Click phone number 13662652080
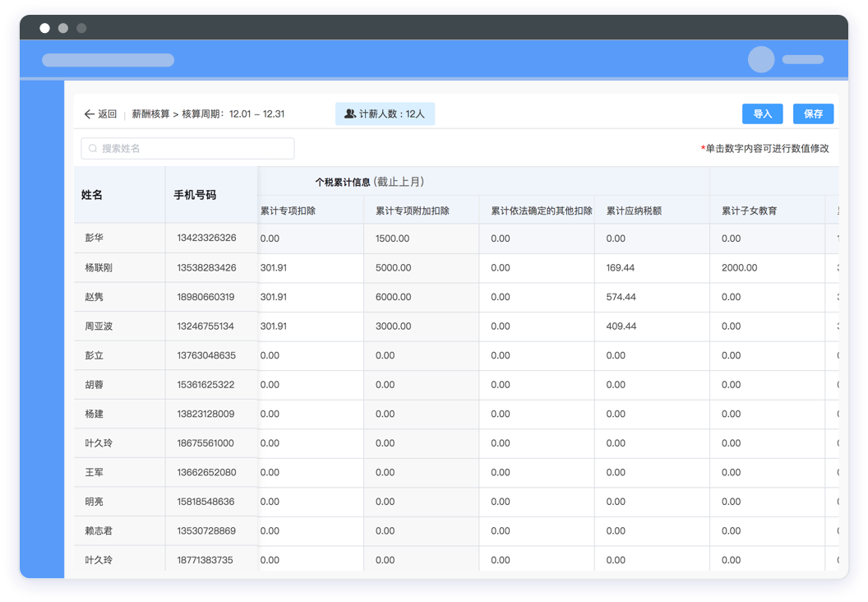Viewport: 868px width, 602px height. click(x=206, y=472)
